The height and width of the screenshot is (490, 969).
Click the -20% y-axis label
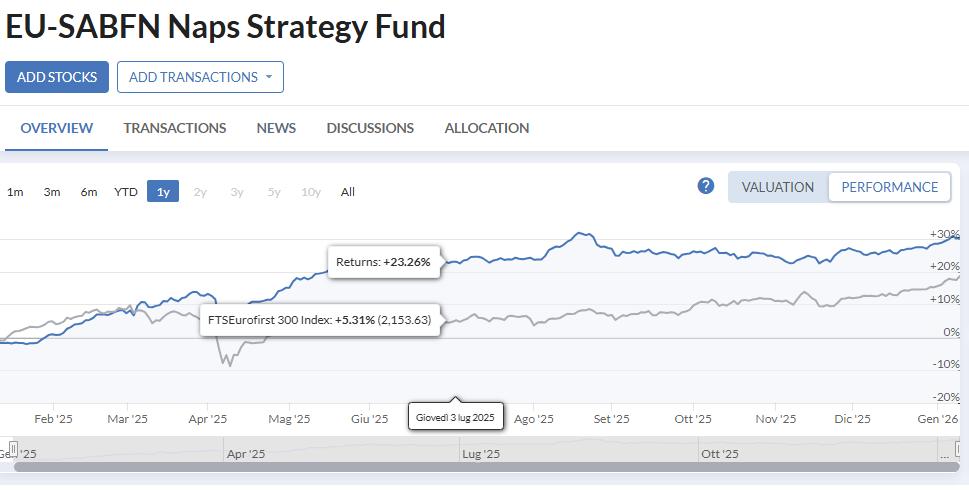point(946,397)
